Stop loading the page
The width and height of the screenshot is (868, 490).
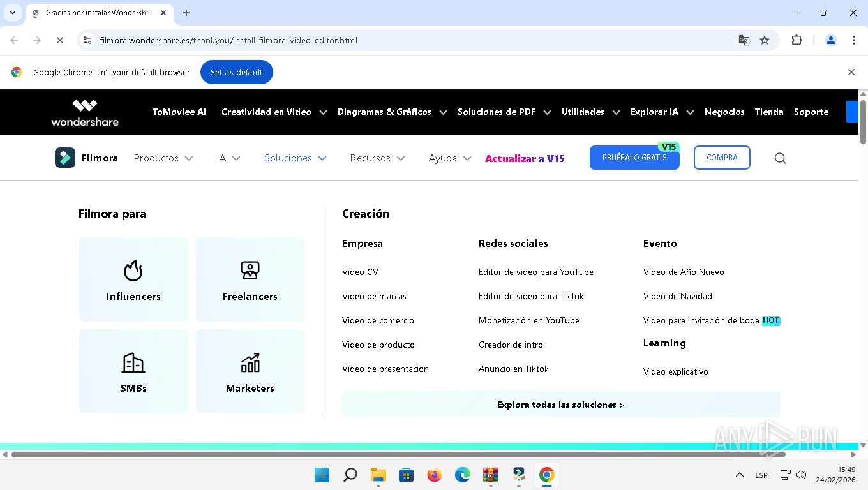(59, 40)
